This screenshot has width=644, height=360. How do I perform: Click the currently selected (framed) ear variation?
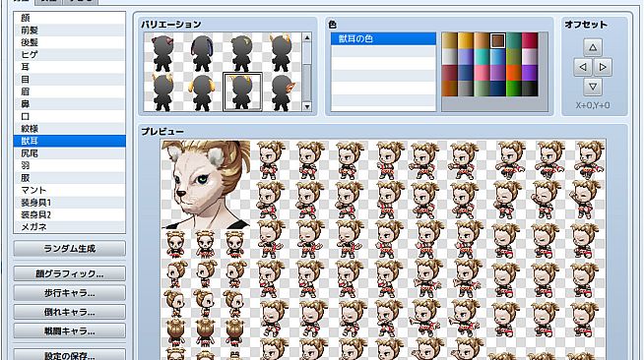tap(242, 92)
